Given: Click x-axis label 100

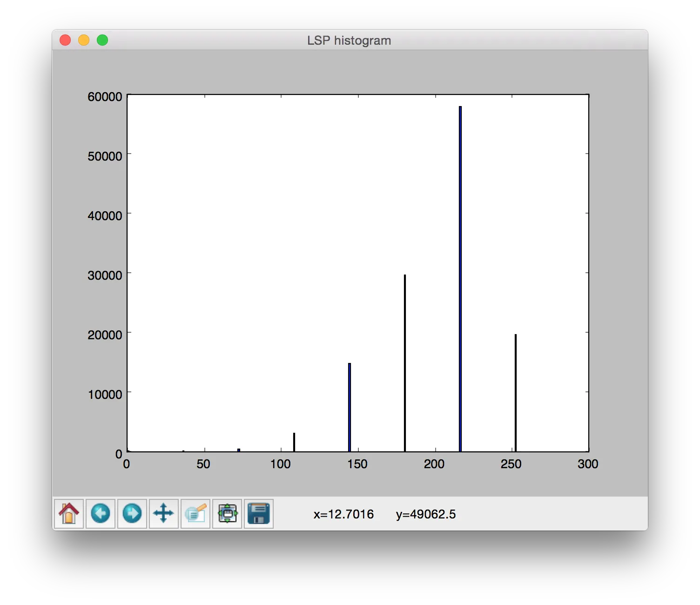Looking at the screenshot, I should 281,464.
